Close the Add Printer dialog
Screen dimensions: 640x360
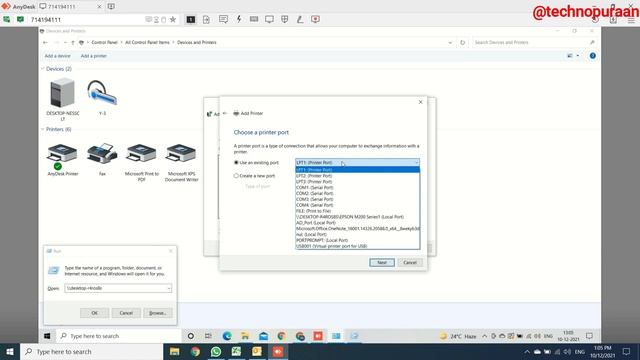420,102
